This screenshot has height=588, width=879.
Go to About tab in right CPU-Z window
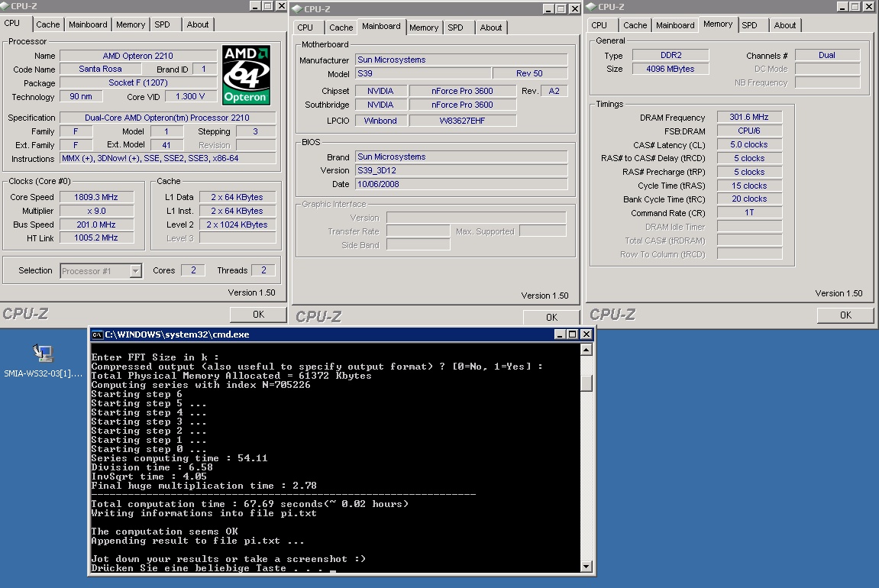[x=785, y=25]
